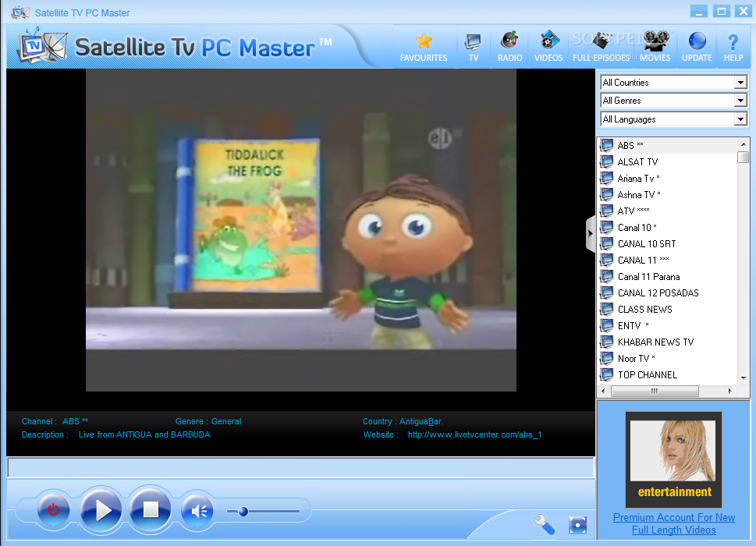The width and height of the screenshot is (756, 546).
Task: Open the Favourites star icon
Action: tap(424, 41)
